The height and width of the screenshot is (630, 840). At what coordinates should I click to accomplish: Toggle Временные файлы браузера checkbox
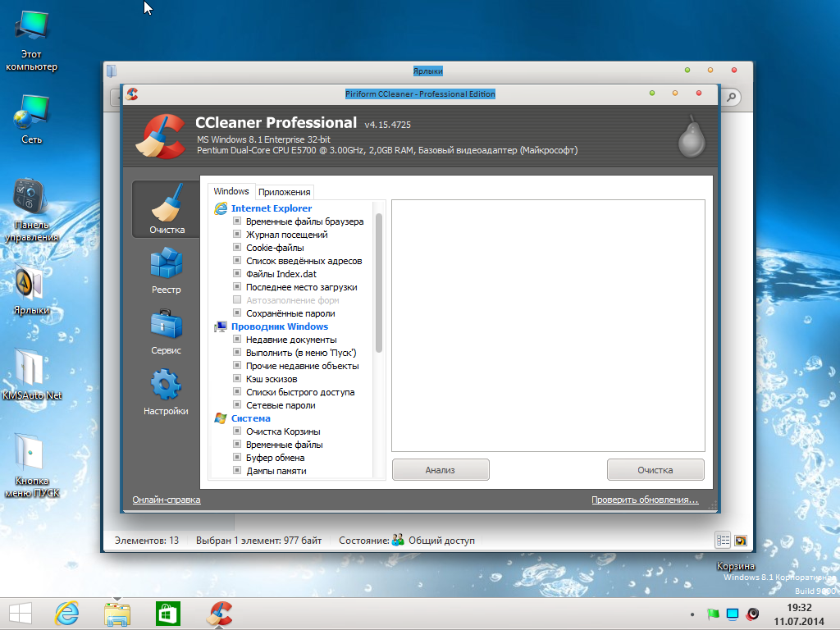click(237, 221)
